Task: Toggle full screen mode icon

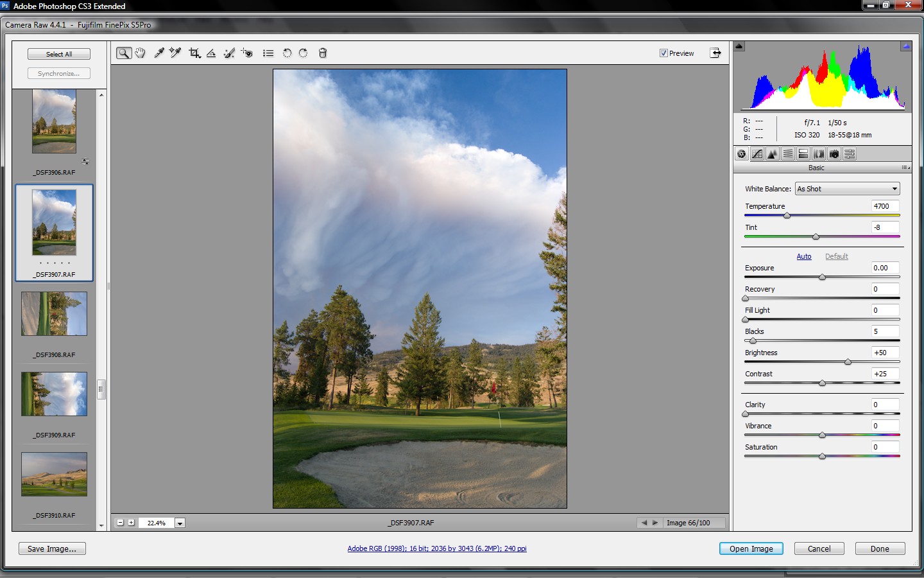Action: (x=715, y=53)
